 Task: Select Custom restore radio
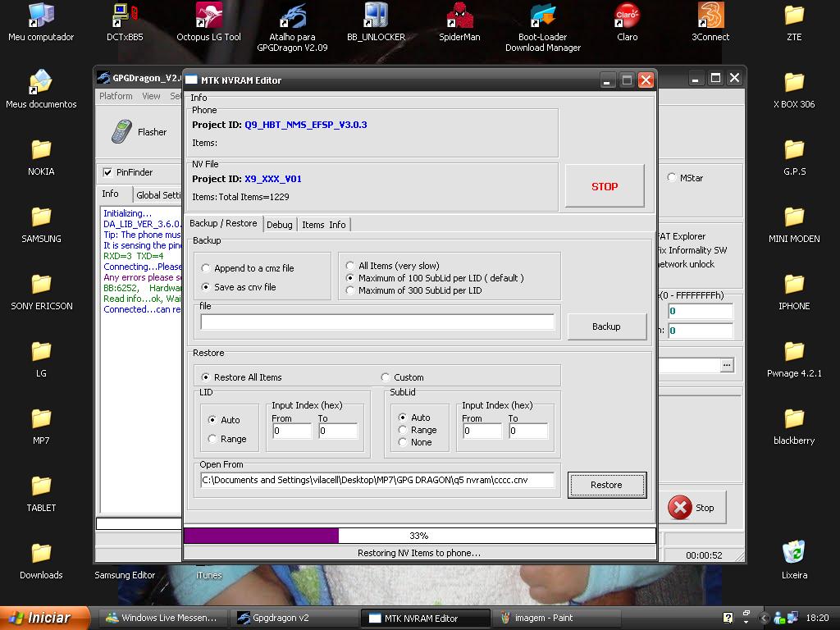click(386, 377)
